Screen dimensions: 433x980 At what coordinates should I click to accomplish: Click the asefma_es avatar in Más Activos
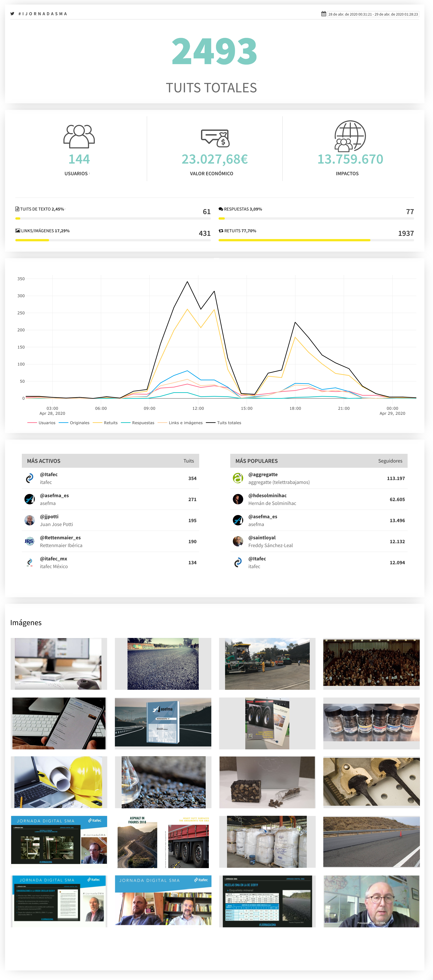pos(30,499)
